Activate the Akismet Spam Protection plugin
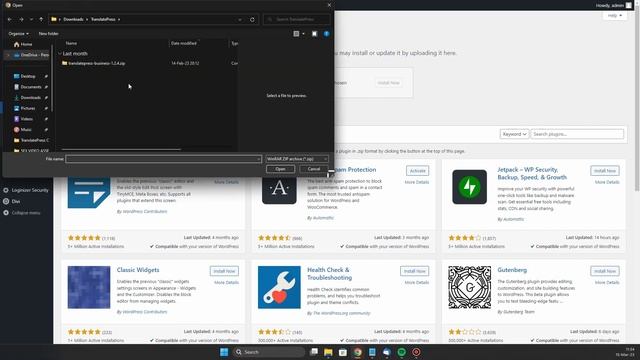The height and width of the screenshot is (360, 640). (417, 171)
